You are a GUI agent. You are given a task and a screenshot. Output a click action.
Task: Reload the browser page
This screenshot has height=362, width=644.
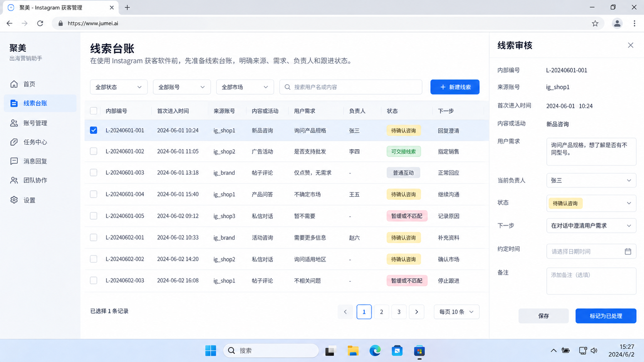click(40, 23)
